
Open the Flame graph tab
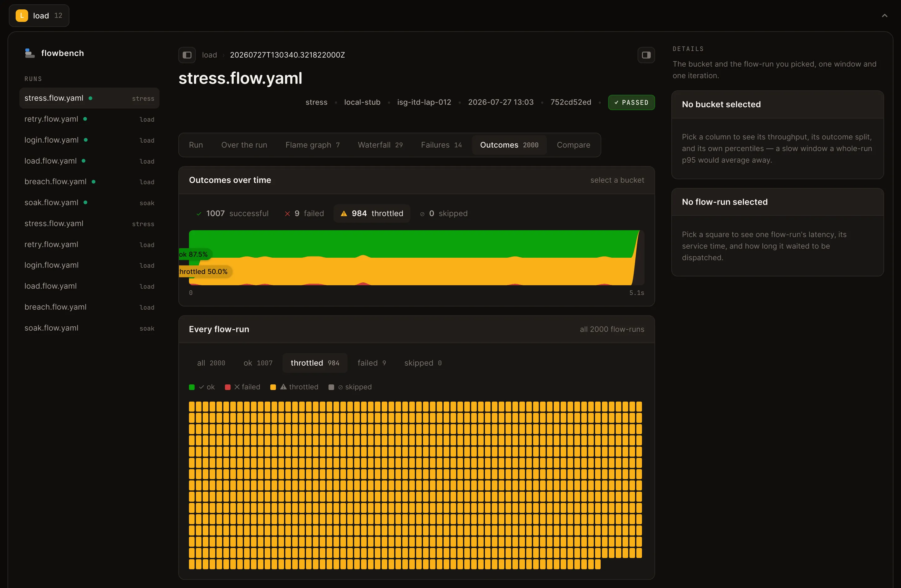coord(313,145)
